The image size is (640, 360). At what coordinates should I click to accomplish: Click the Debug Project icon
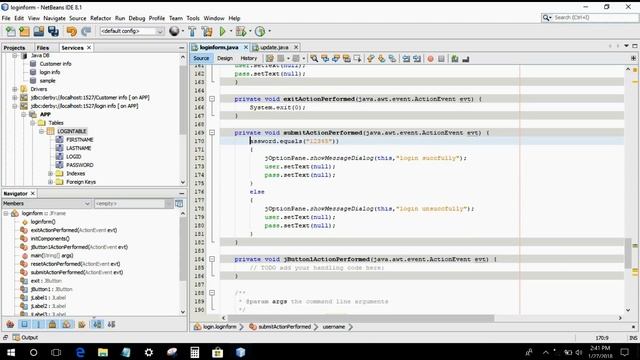(x=241, y=31)
